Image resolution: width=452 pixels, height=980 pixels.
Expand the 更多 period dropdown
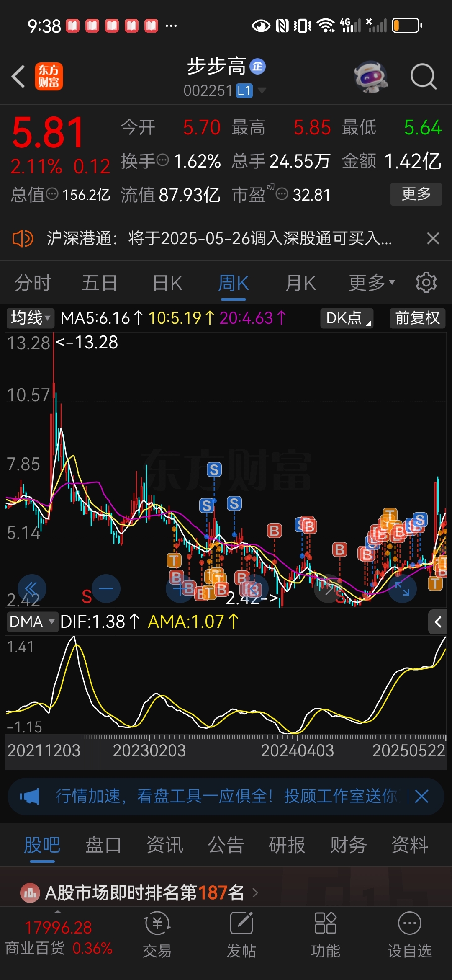click(x=372, y=283)
